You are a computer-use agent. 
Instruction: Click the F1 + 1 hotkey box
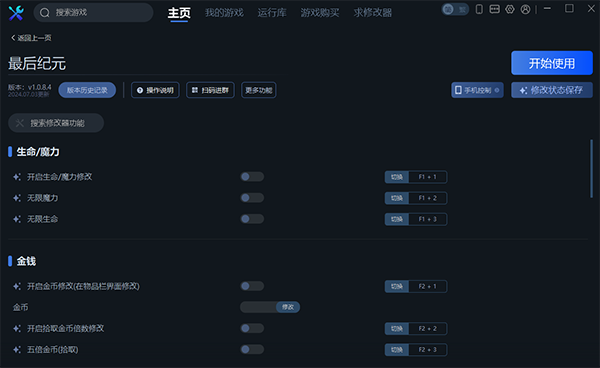428,177
